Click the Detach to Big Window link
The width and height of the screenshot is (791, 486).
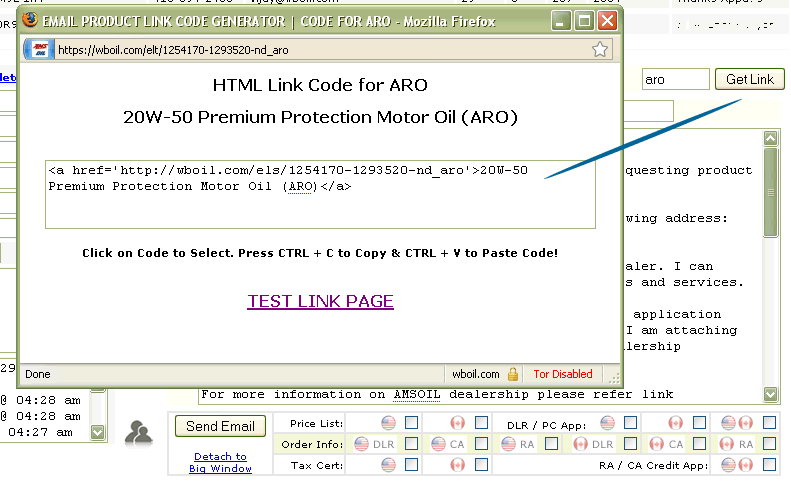(220, 462)
